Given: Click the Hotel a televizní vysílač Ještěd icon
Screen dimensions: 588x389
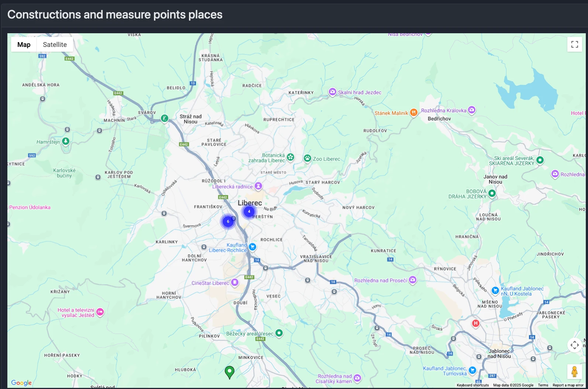Looking at the screenshot, I should click(100, 312).
